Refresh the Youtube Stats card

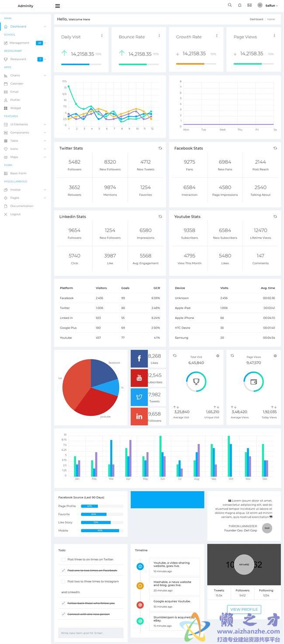275,216
